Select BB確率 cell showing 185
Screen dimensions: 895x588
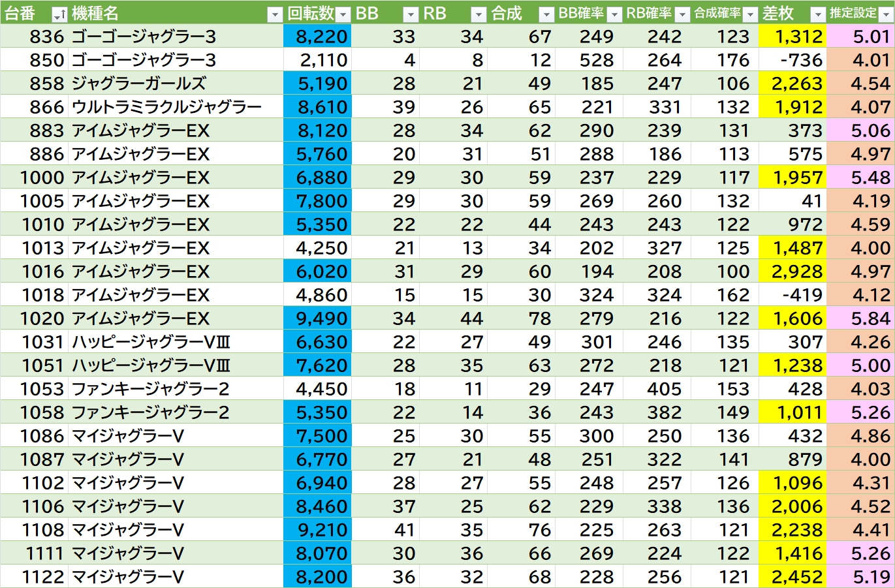point(589,84)
